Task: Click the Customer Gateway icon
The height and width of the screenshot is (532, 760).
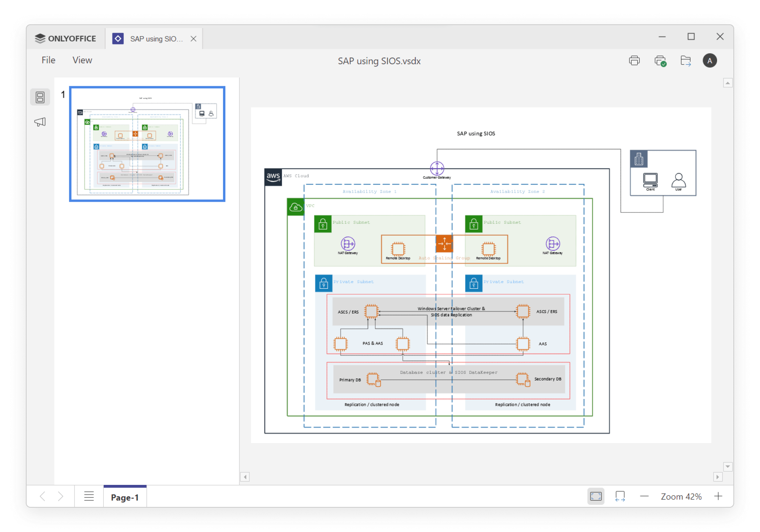Action: [x=437, y=168]
